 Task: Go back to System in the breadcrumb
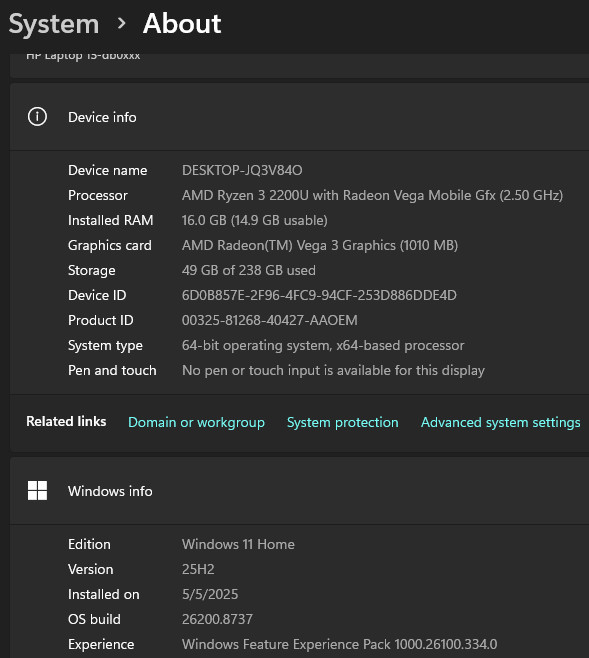tap(54, 24)
